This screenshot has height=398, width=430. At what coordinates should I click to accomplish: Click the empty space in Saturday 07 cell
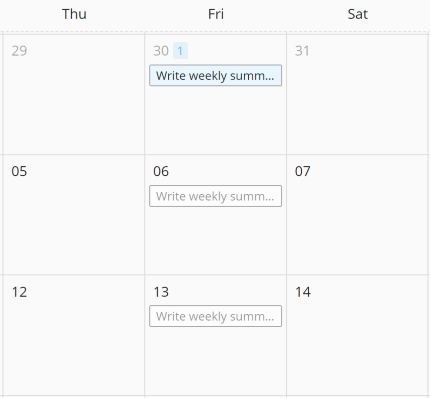[357, 227]
